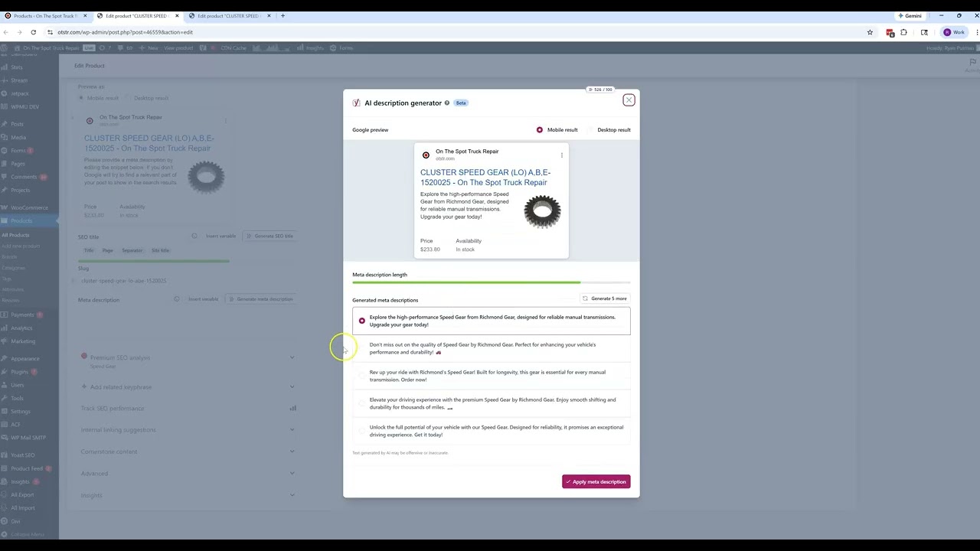This screenshot has height=551, width=980.
Task: Click the Settings icon in the sidebar
Action: pyautogui.click(x=5, y=412)
